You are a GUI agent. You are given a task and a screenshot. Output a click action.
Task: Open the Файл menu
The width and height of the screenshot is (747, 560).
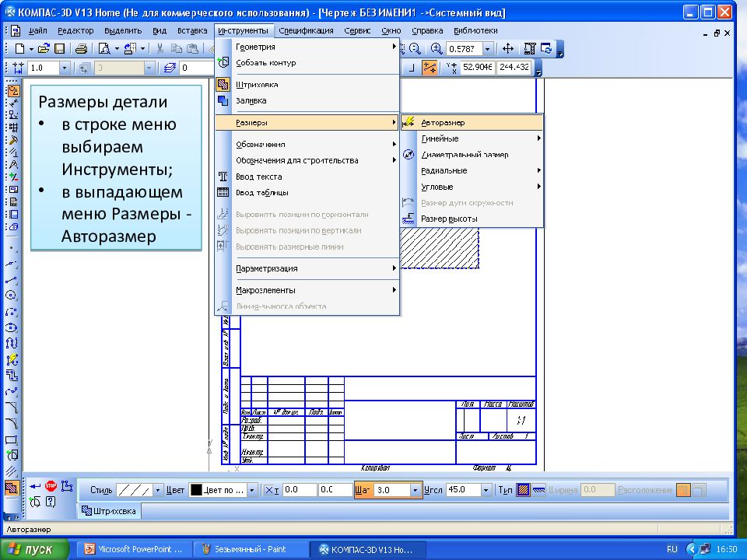[x=37, y=30]
